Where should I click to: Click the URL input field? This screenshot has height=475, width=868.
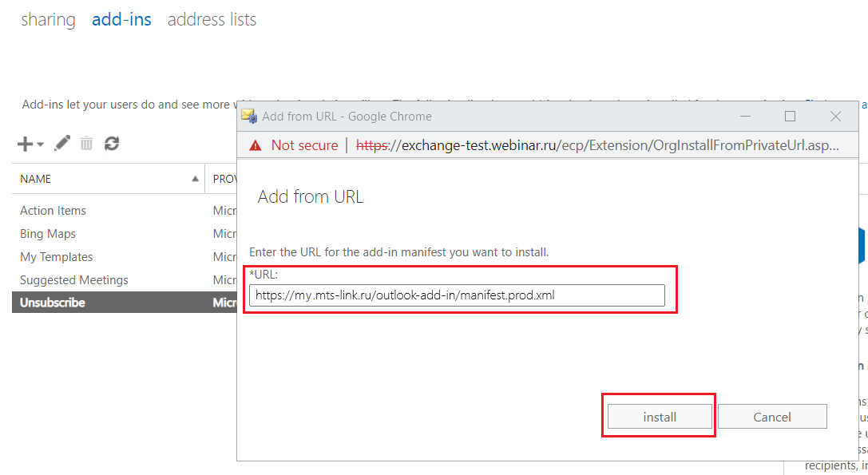click(457, 295)
